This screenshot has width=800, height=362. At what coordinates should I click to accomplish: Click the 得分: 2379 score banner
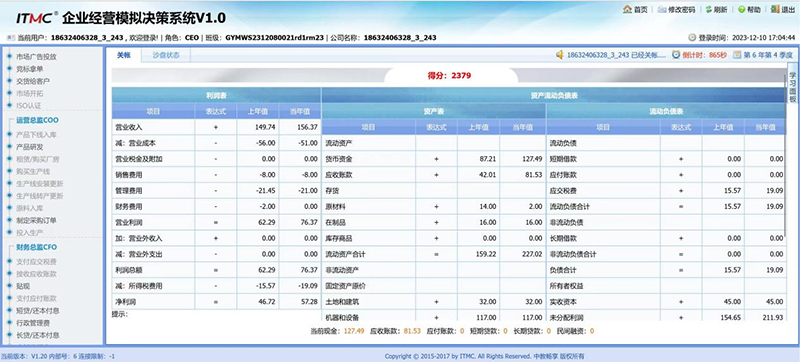point(449,75)
